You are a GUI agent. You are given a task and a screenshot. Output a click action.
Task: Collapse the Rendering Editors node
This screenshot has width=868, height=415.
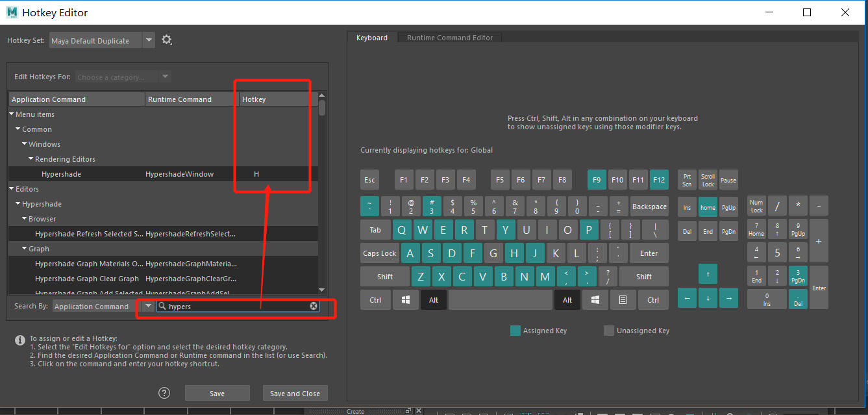tap(31, 159)
